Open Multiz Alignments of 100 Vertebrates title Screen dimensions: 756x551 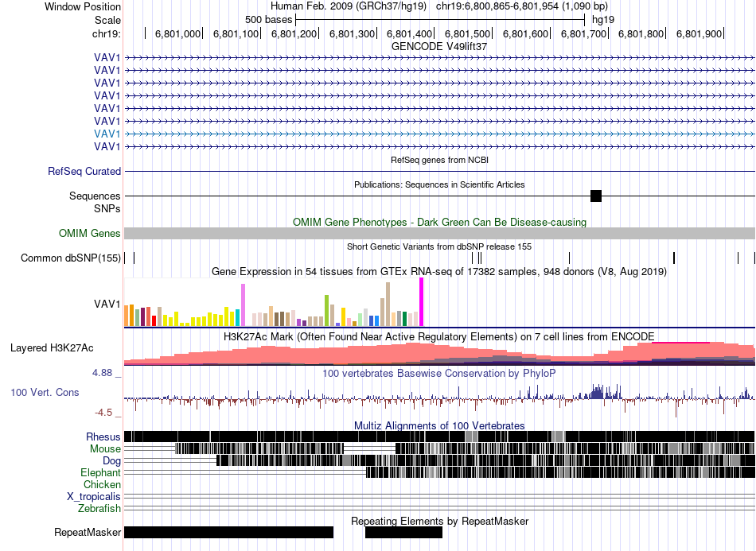tap(439, 426)
